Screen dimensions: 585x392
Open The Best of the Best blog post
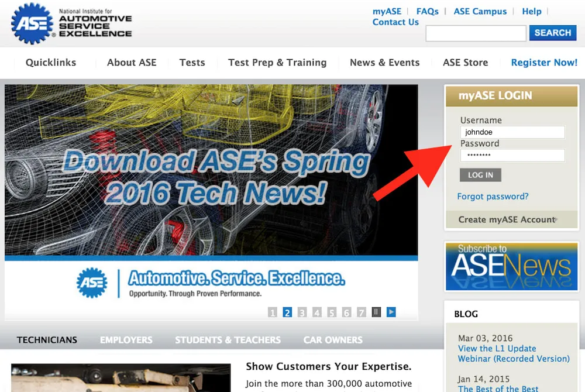(x=498, y=388)
